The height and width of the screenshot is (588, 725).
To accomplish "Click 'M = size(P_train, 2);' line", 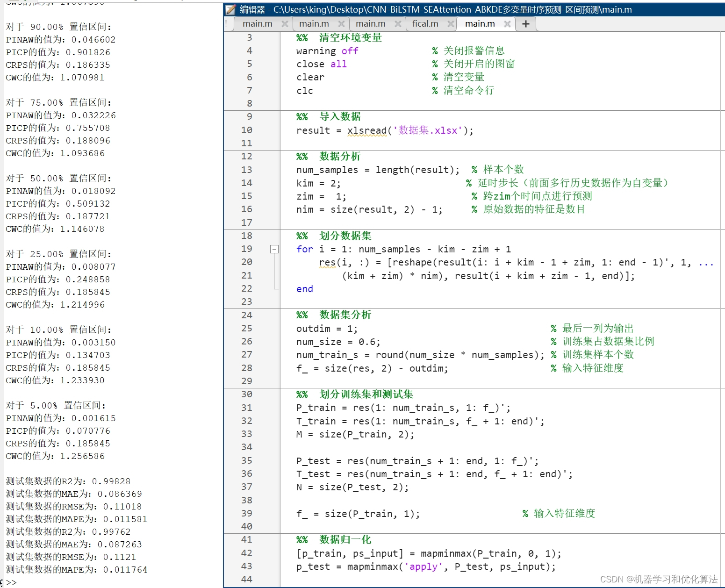I will click(355, 434).
